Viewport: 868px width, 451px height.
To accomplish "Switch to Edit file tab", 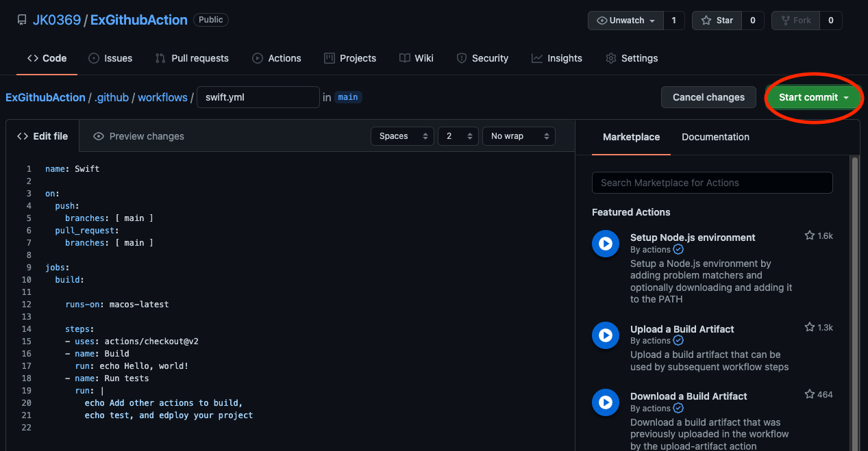I will 42,136.
